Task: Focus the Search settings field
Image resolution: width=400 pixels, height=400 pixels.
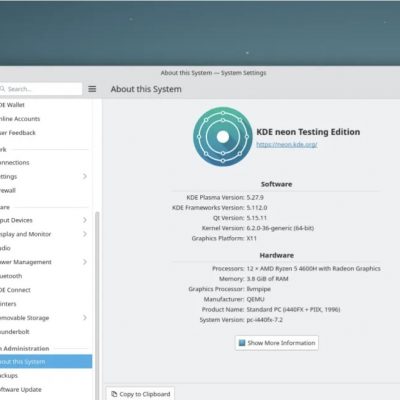Action: 41,89
